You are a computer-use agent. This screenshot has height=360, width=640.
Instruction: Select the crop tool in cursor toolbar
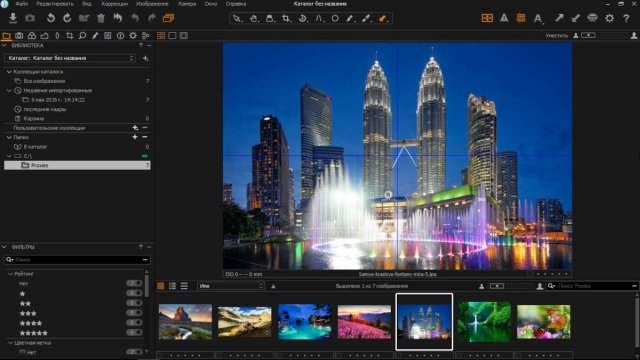point(286,18)
